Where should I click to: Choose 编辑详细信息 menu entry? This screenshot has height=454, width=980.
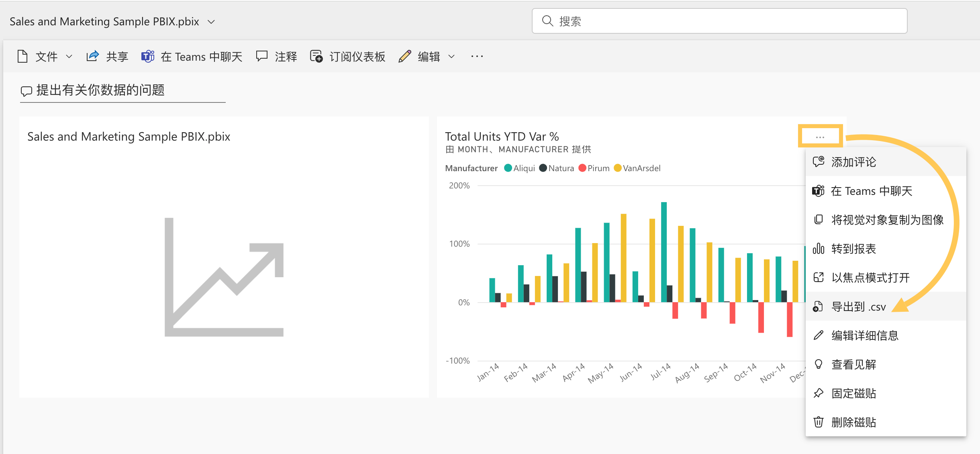click(886, 335)
